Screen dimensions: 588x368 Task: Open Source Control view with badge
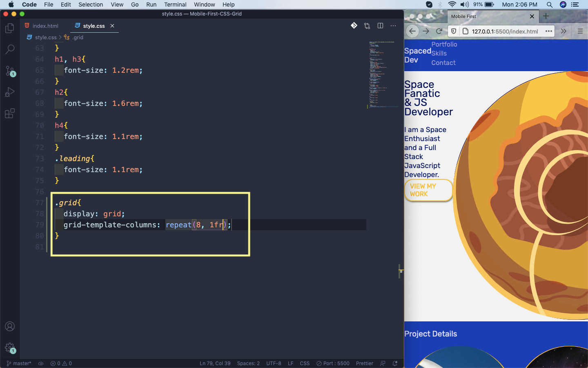(10, 71)
